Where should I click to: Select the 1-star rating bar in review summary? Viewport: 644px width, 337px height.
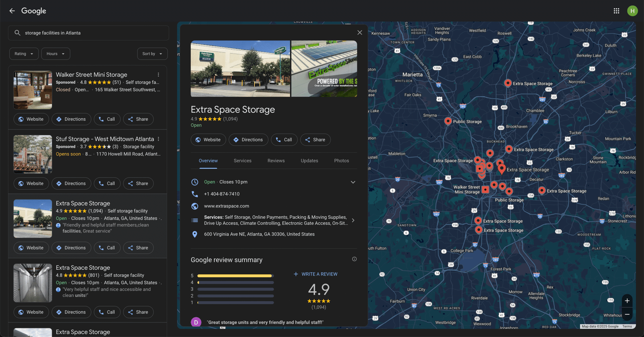pyautogui.click(x=235, y=302)
